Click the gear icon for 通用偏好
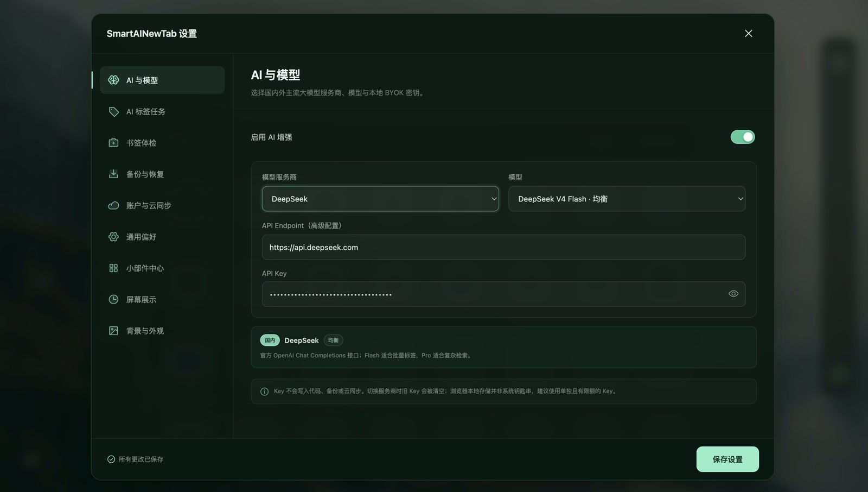868x492 pixels. 113,237
